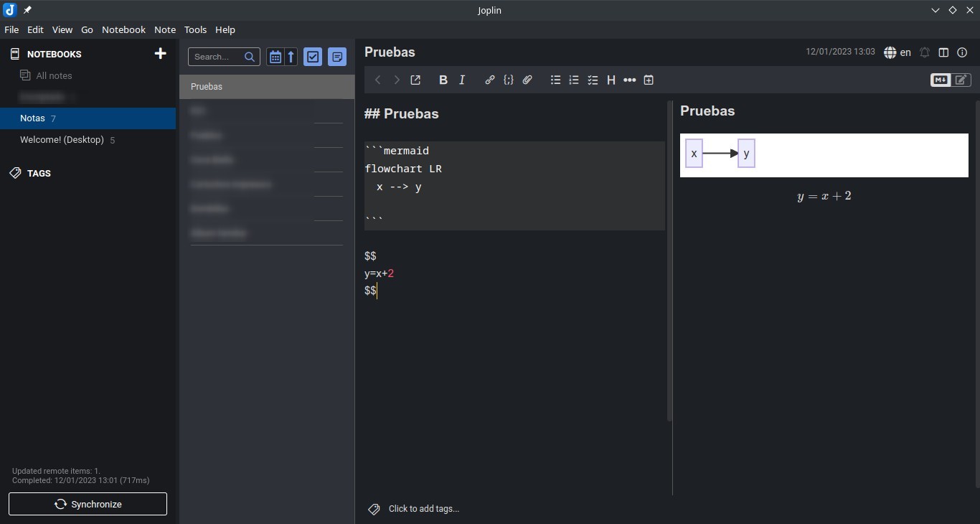Click the "## Pruebas" heading in editor
Image resolution: width=980 pixels, height=524 pixels.
(x=402, y=114)
